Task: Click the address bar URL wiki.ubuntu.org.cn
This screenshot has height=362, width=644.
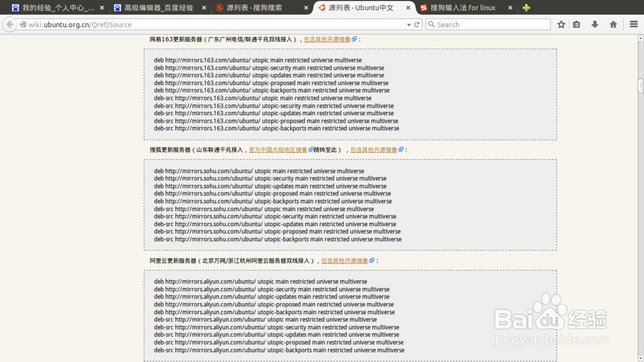Action: point(80,24)
